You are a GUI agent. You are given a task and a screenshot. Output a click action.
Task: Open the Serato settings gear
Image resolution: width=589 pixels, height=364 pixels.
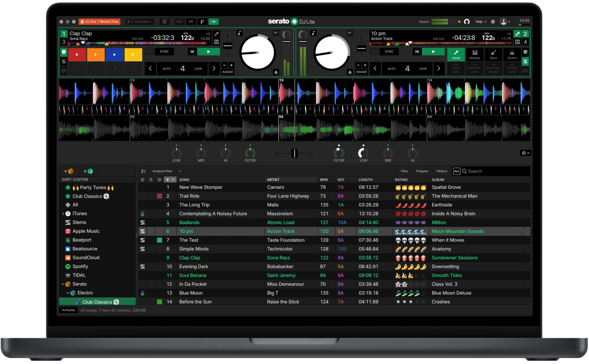493,22
